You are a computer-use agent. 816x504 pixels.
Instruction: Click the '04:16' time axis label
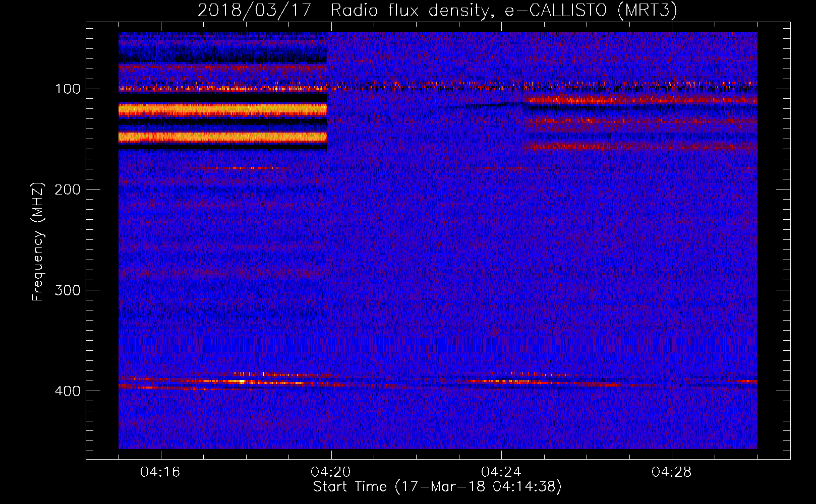pyautogui.click(x=160, y=472)
